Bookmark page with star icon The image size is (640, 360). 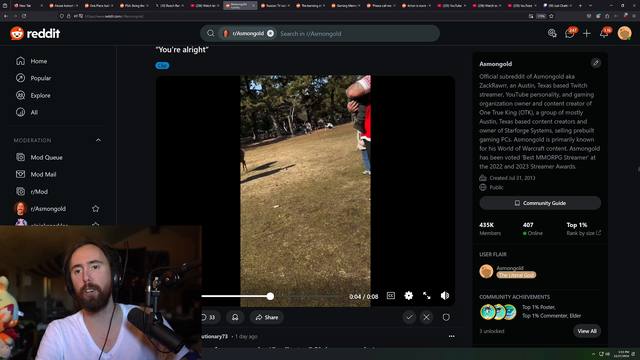point(551,16)
